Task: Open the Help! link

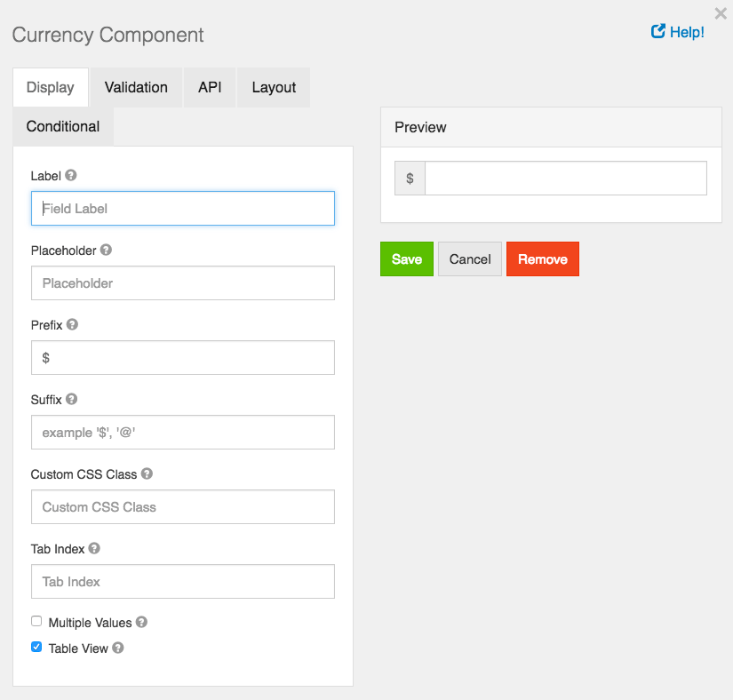Action: click(x=678, y=32)
